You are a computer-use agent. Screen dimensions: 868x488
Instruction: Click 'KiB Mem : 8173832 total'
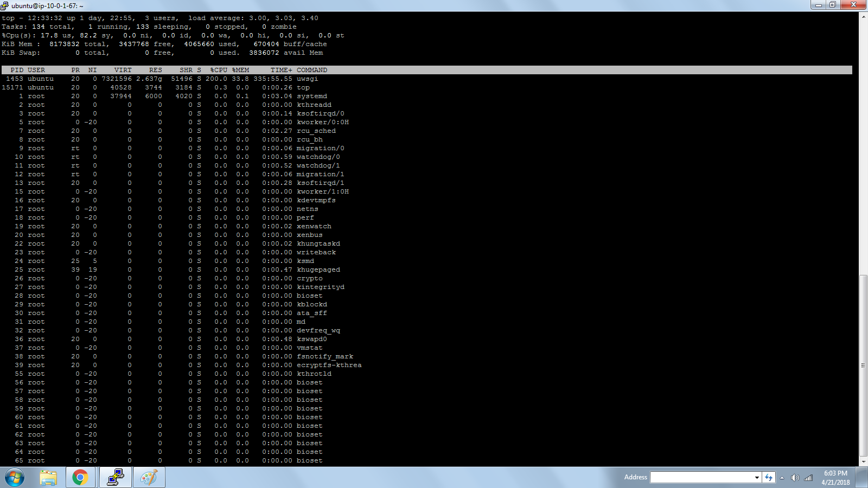54,44
